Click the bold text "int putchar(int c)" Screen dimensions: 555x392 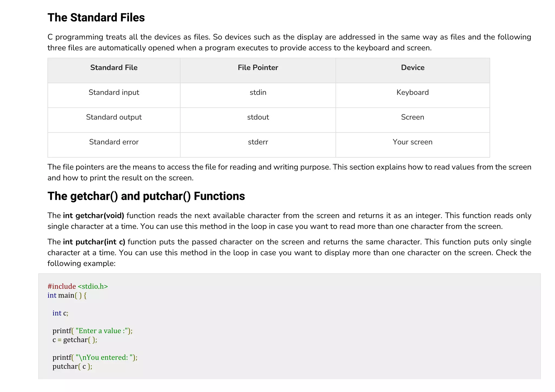[x=94, y=242]
